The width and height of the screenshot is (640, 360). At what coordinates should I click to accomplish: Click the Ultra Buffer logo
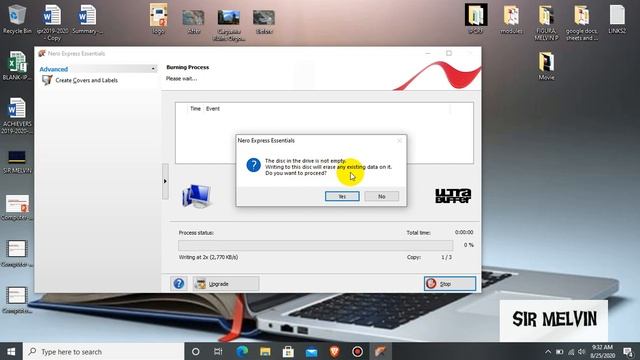click(x=453, y=196)
